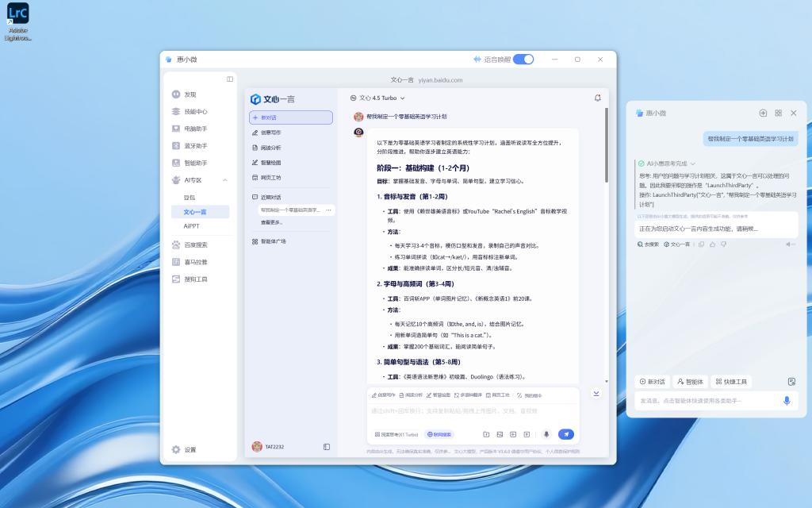Select 阅读分析 shortcut above the input

point(412,395)
